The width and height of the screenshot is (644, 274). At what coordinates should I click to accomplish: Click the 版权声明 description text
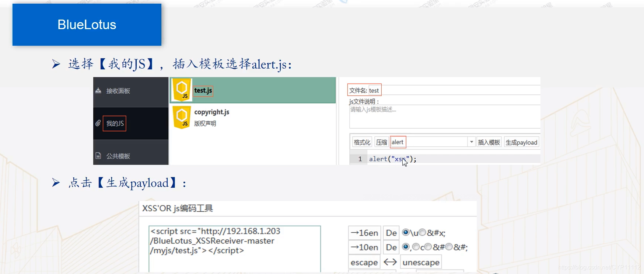[205, 124]
